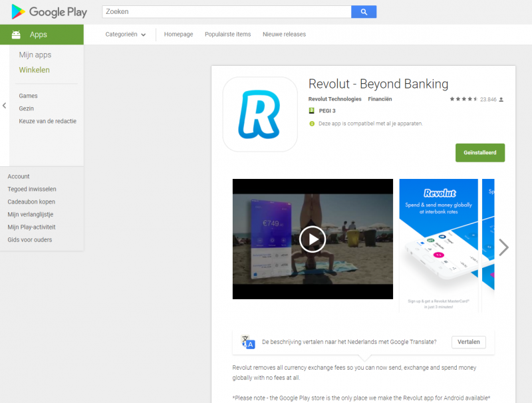Open the Account link
Screen dimensions: 532x403
click(x=19, y=176)
